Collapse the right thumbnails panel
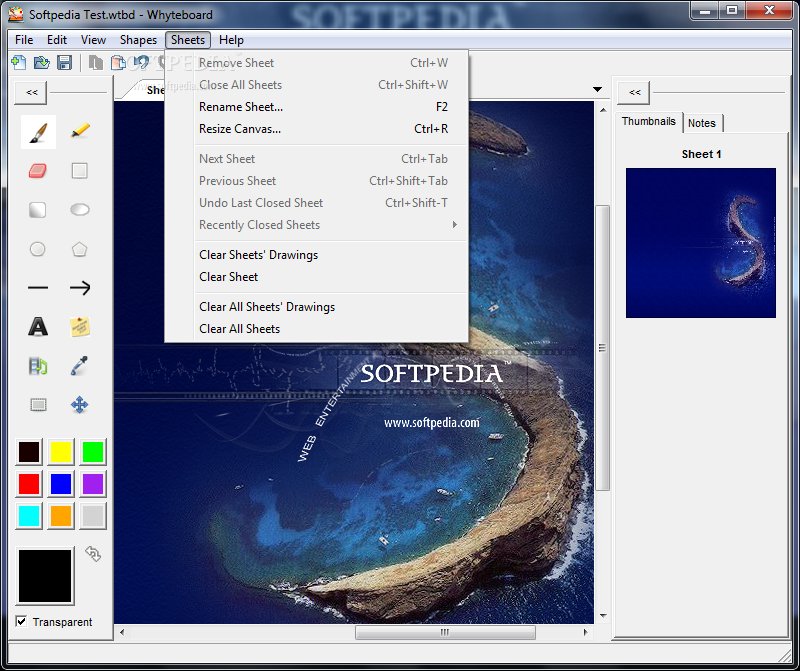The image size is (800, 671). 634,92
